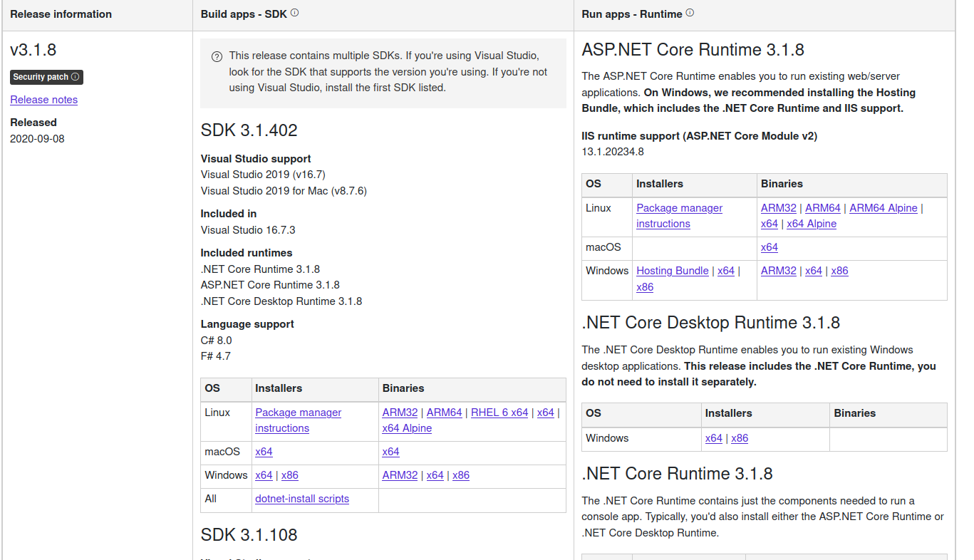Download the Windows ARM32 ASP.NET runtime binary
This screenshot has width=974, height=560.
(778, 271)
